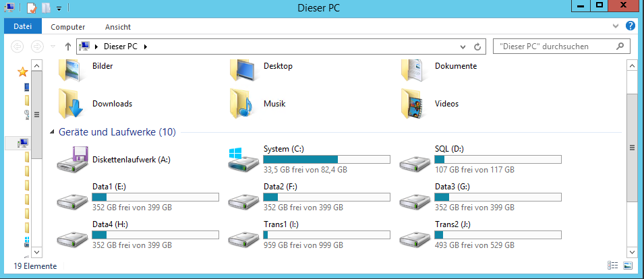The width and height of the screenshot is (644, 279).
Task: Select the Data3 (G:) drive icon
Action: click(415, 202)
